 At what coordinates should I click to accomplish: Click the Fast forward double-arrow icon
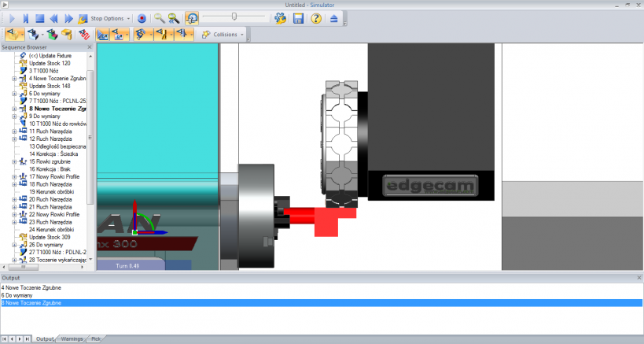tap(68, 18)
